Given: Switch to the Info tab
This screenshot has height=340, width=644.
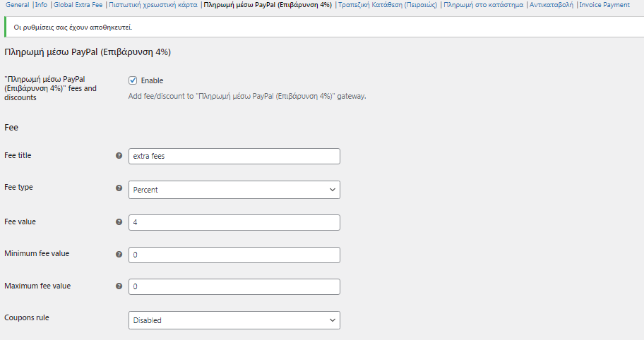Looking at the screenshot, I should tap(41, 5).
